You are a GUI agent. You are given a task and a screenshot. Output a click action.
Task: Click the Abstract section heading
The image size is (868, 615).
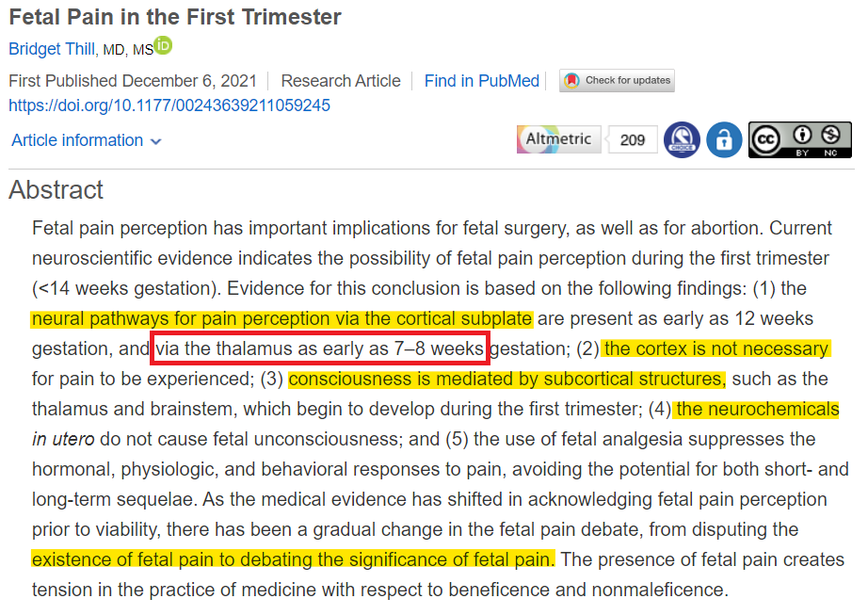click(x=56, y=190)
